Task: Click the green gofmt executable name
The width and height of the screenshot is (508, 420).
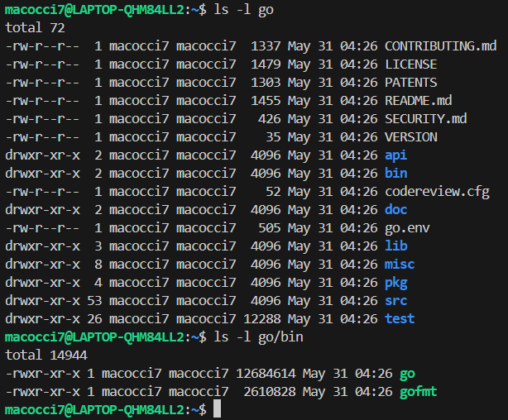Action: (419, 392)
